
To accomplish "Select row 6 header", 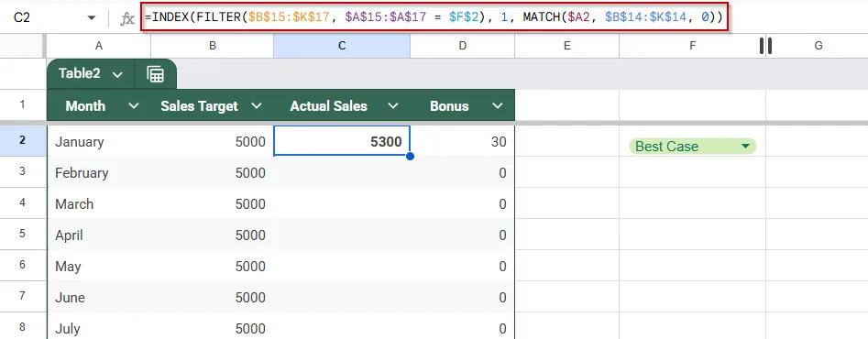I will (x=23, y=265).
